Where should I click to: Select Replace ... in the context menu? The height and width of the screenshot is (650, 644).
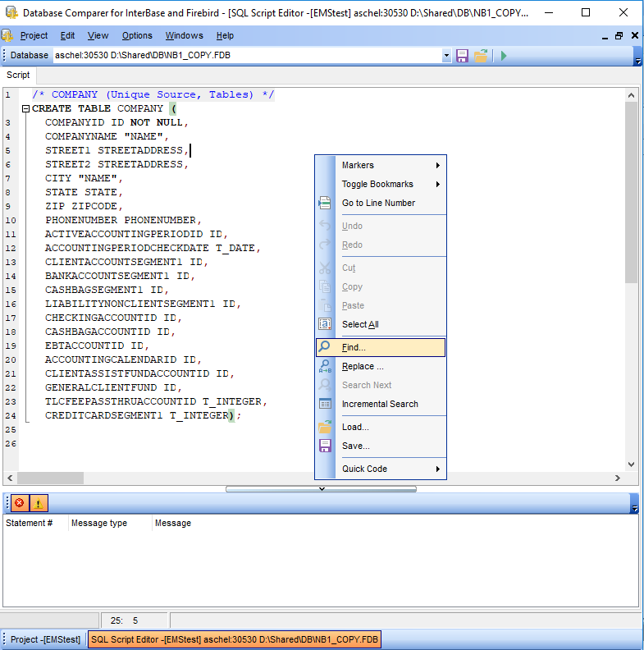[362, 366]
